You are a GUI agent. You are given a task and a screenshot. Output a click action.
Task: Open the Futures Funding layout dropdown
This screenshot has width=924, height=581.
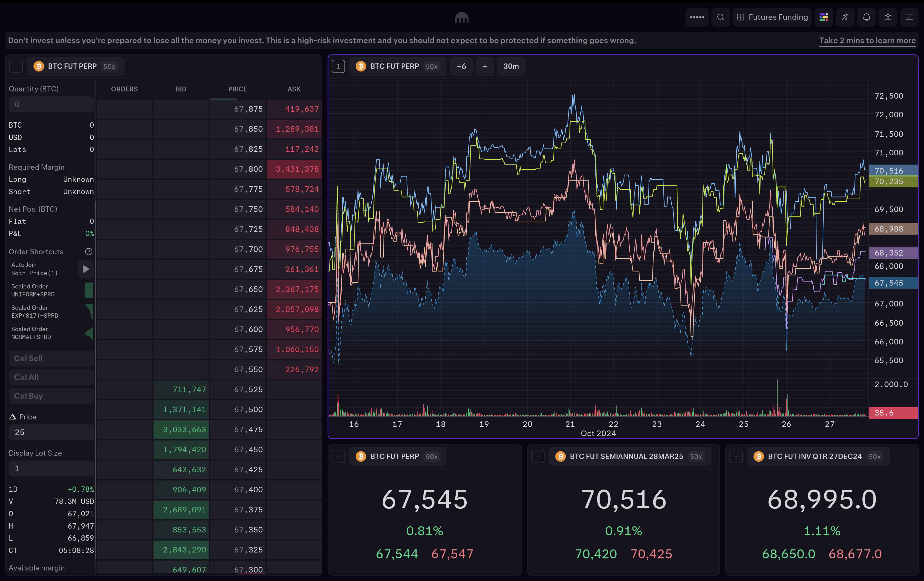click(772, 17)
